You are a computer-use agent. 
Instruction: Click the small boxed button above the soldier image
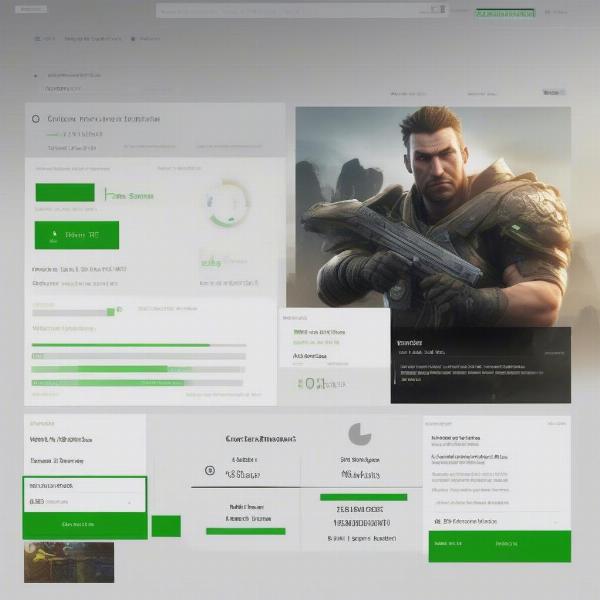coord(554,92)
